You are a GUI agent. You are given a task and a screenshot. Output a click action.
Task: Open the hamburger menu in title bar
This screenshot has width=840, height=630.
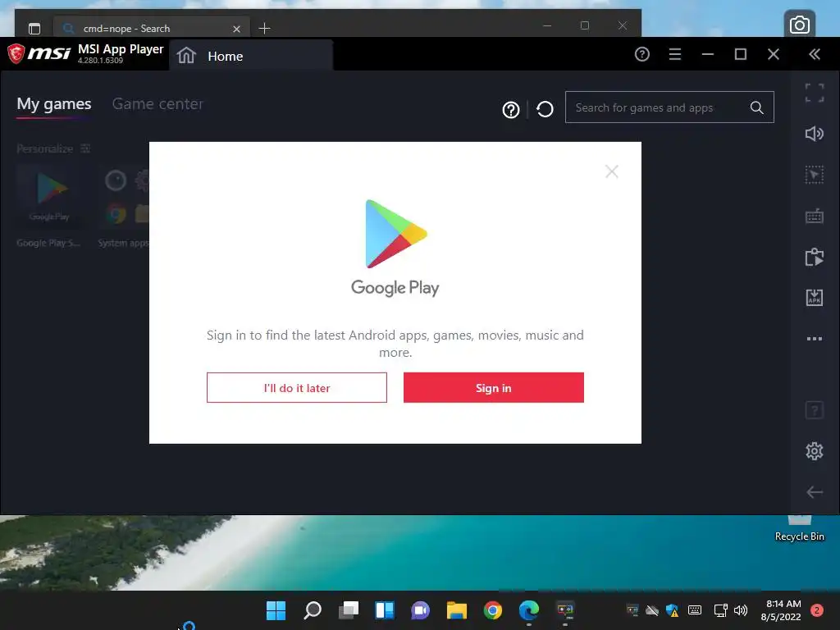tap(675, 54)
